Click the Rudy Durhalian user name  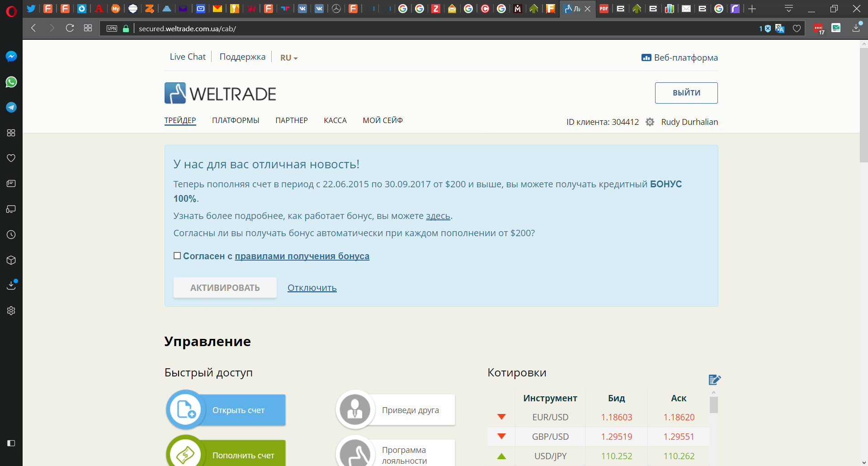[689, 122]
